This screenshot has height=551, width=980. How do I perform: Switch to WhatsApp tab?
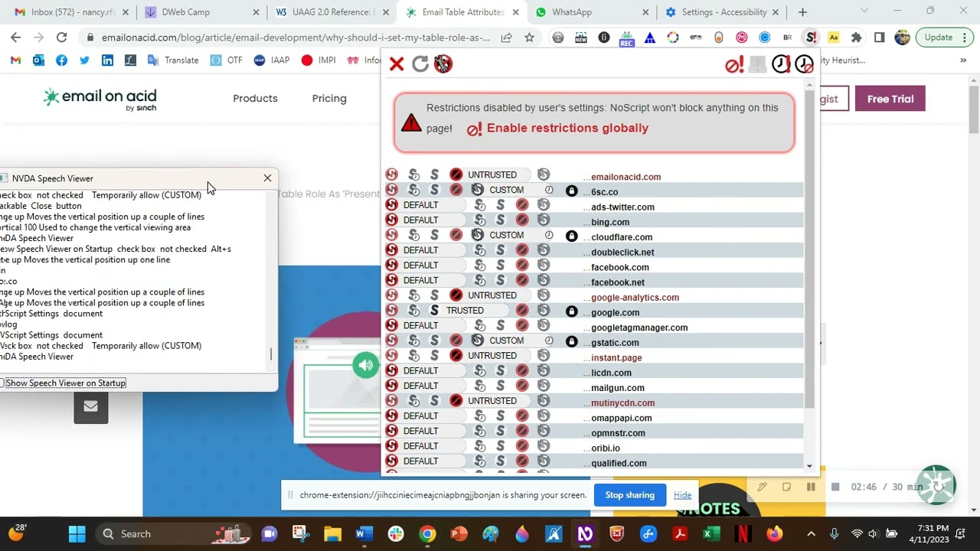(592, 12)
